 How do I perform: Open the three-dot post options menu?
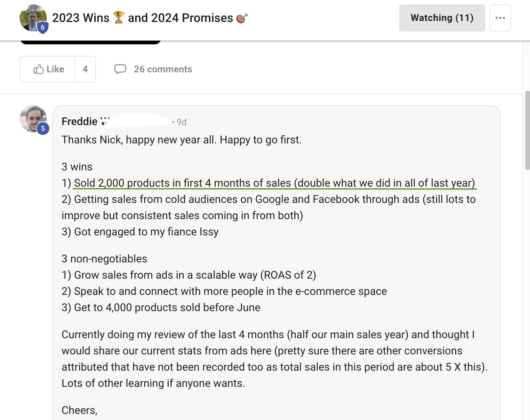point(500,18)
